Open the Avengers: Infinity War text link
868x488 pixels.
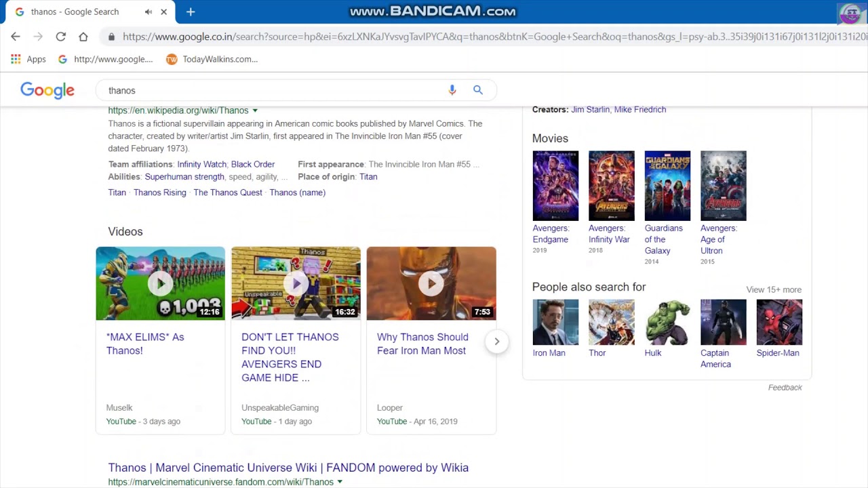click(x=609, y=234)
